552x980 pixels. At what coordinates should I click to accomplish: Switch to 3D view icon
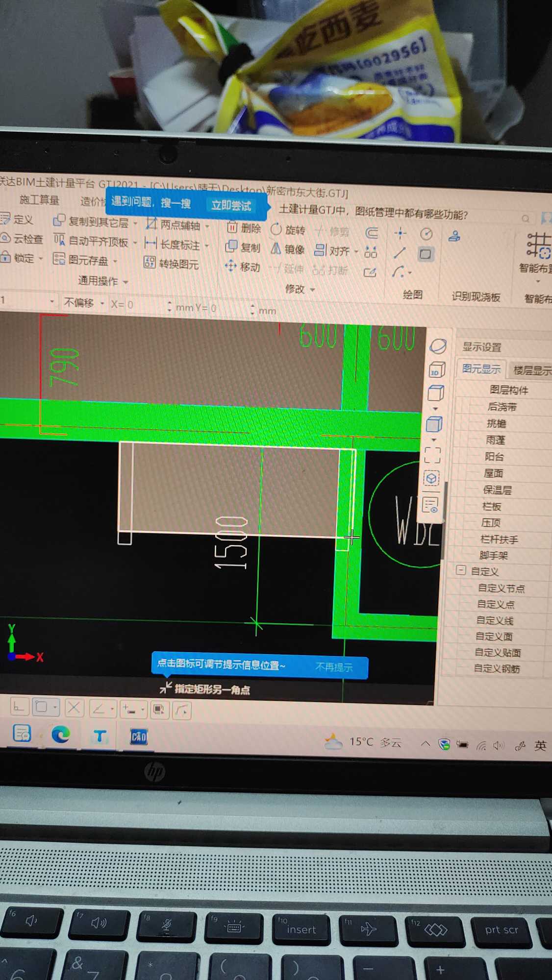pos(436,370)
